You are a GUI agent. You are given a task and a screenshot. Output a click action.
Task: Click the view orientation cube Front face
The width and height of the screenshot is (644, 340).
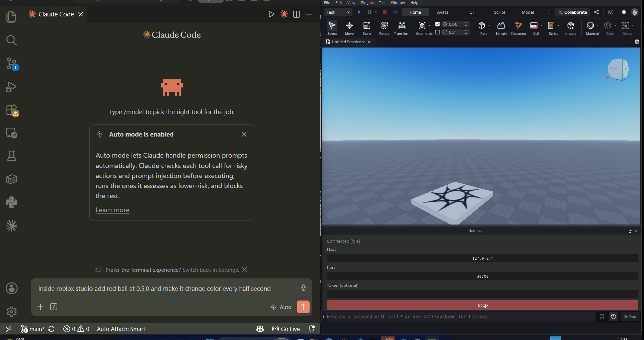(614, 69)
